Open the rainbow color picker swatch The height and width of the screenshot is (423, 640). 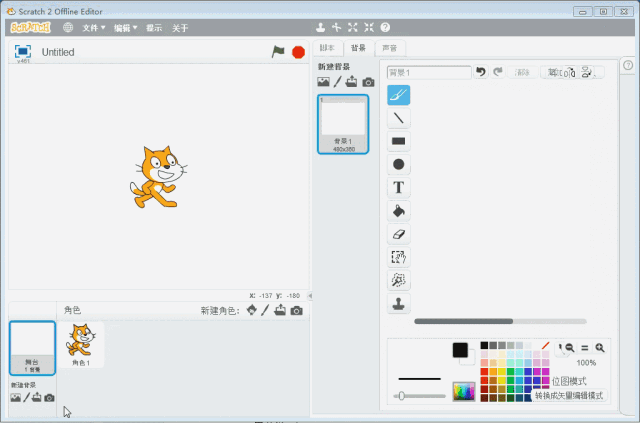[x=464, y=392]
